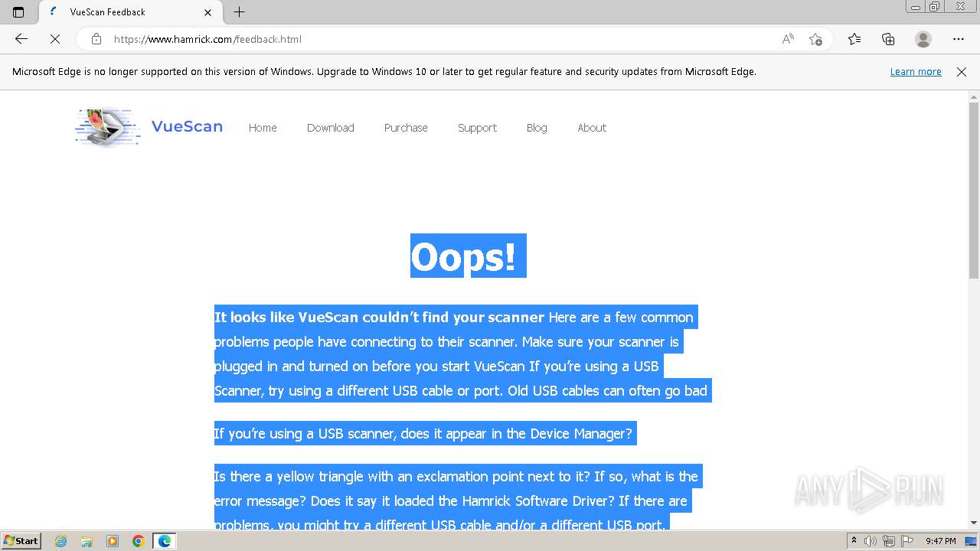View site information lock icon
This screenshot has width=980, height=551.
[96, 39]
